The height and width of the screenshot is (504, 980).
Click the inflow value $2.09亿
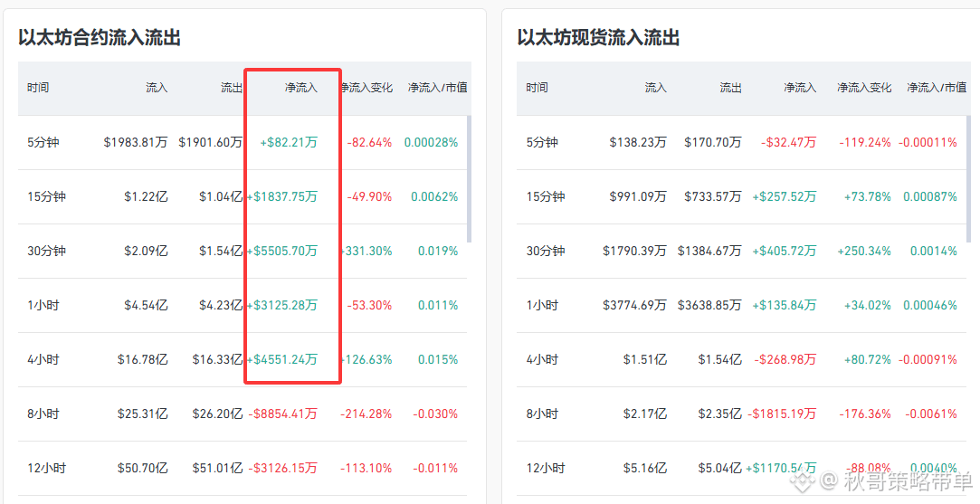(147, 252)
